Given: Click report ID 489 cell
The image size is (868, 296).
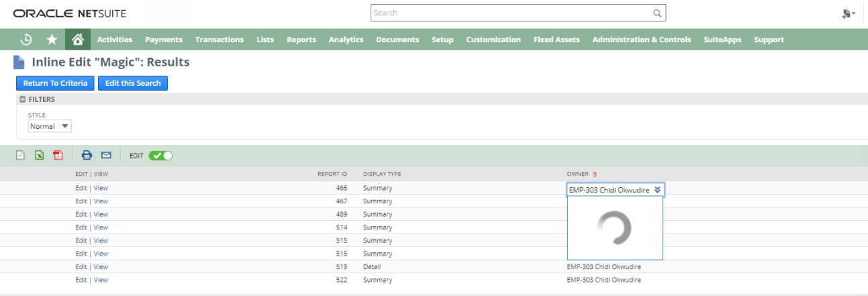Looking at the screenshot, I should coord(342,214).
